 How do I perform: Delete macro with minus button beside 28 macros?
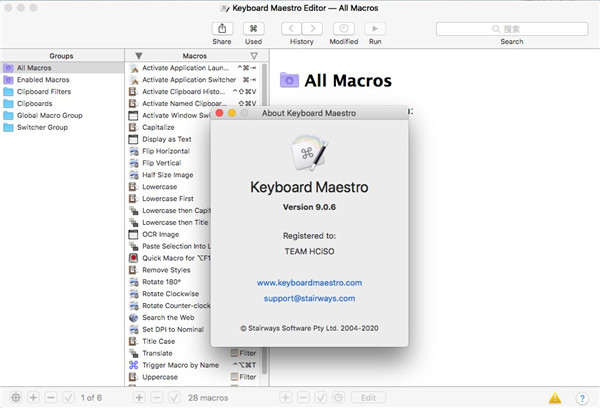click(x=157, y=398)
